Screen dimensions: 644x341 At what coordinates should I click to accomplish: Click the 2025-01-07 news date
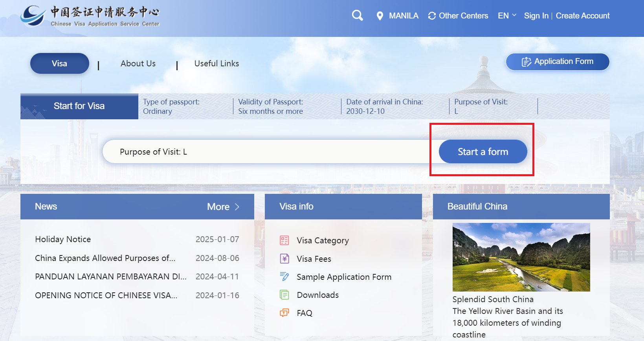[217, 239]
